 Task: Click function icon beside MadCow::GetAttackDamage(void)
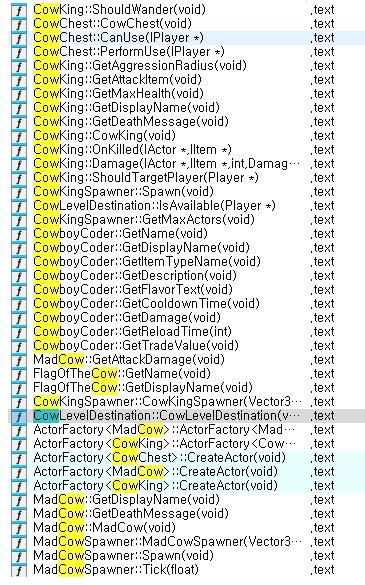(19, 360)
